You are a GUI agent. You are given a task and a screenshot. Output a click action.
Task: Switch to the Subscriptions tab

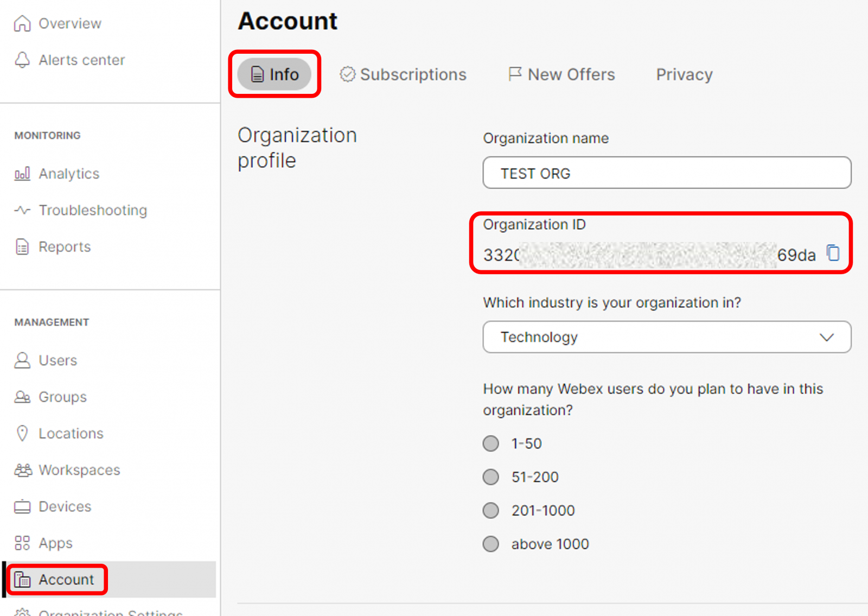click(x=403, y=74)
